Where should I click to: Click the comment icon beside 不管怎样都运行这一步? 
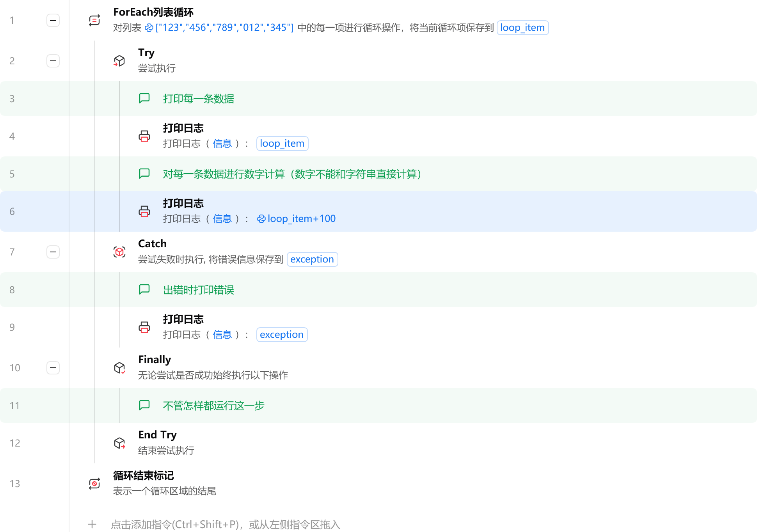pos(144,405)
